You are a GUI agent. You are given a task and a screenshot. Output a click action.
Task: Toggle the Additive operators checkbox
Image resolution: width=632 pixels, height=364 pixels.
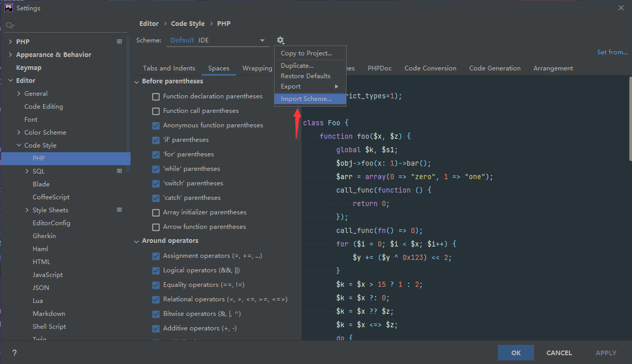point(156,328)
